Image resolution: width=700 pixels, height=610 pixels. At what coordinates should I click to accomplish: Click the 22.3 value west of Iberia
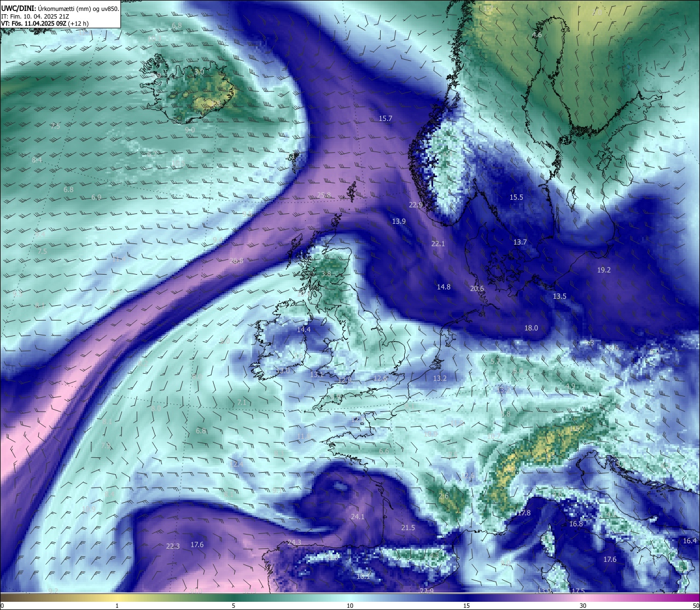173,546
